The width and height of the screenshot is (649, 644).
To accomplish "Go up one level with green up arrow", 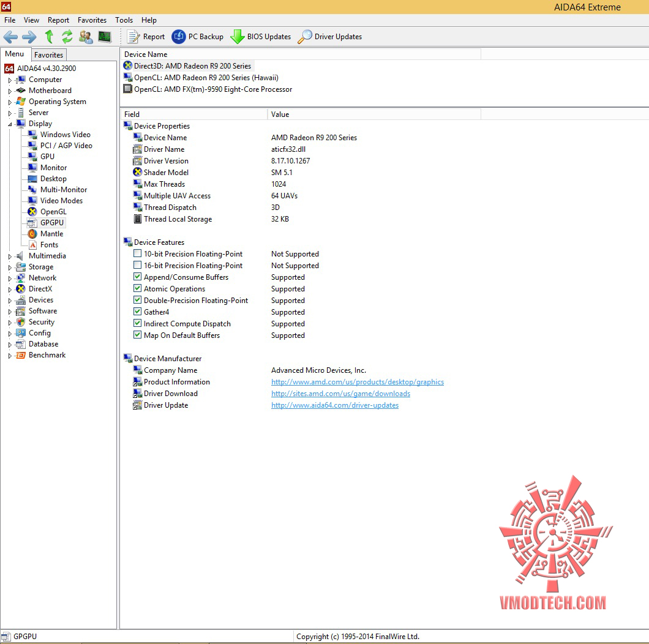I will click(x=49, y=37).
